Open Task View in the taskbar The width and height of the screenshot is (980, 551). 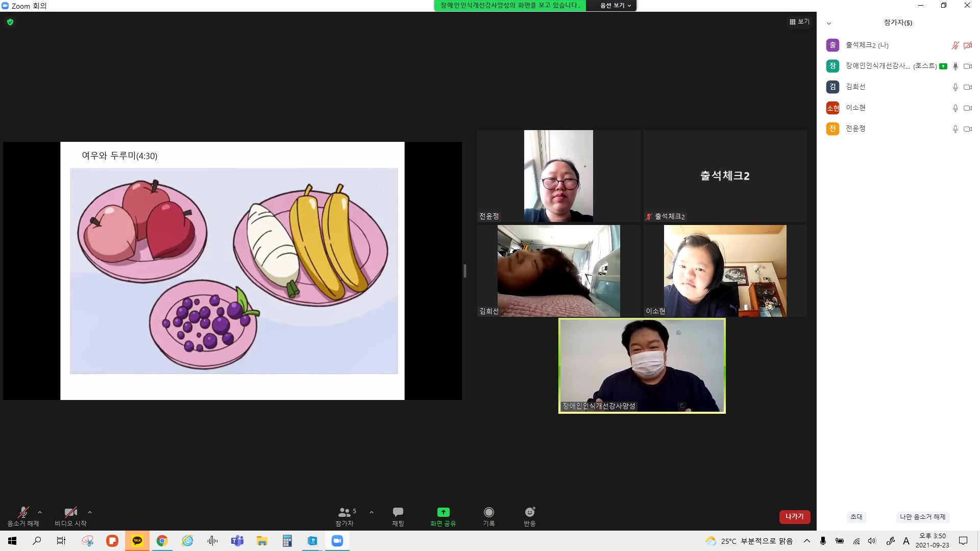(x=61, y=541)
